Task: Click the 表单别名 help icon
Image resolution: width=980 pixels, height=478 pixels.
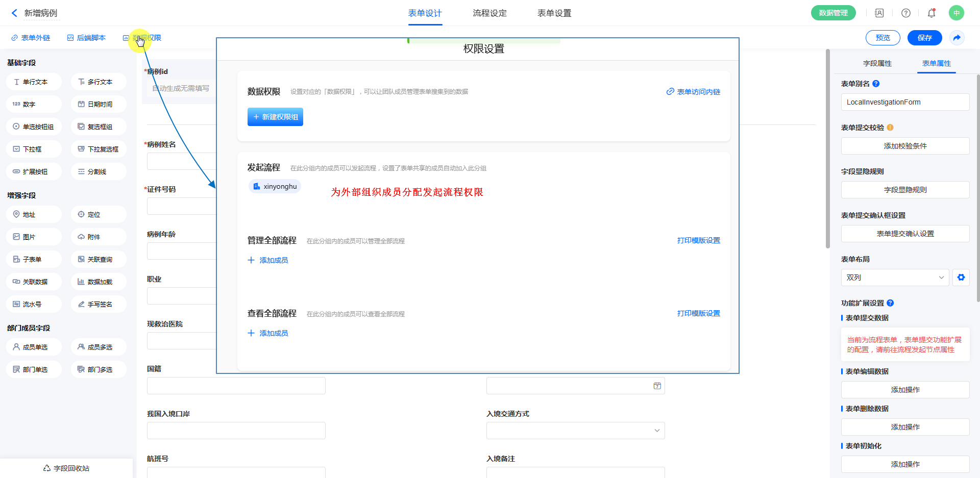Action: [x=876, y=84]
